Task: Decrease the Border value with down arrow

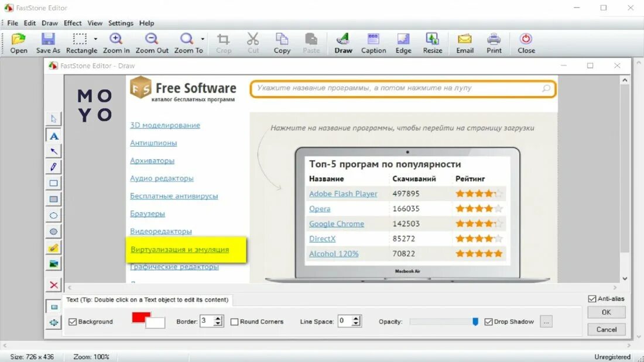Action: click(x=218, y=324)
